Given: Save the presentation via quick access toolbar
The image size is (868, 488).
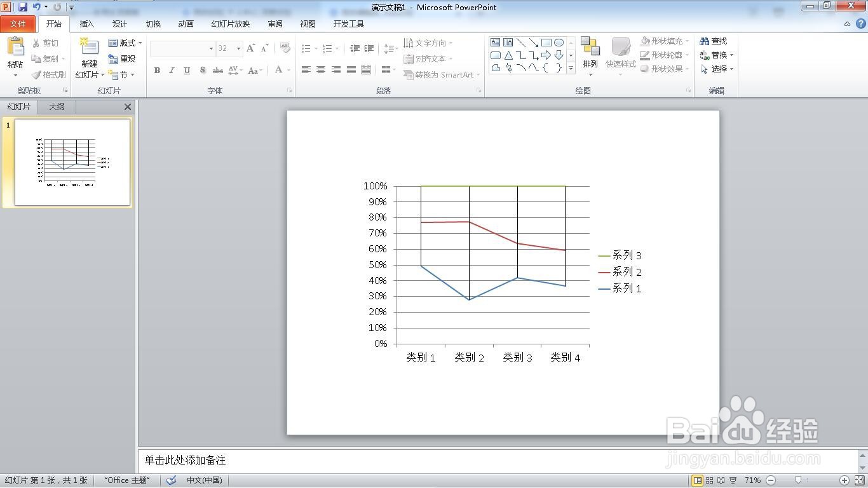Looking at the screenshot, I should pyautogui.click(x=23, y=7).
